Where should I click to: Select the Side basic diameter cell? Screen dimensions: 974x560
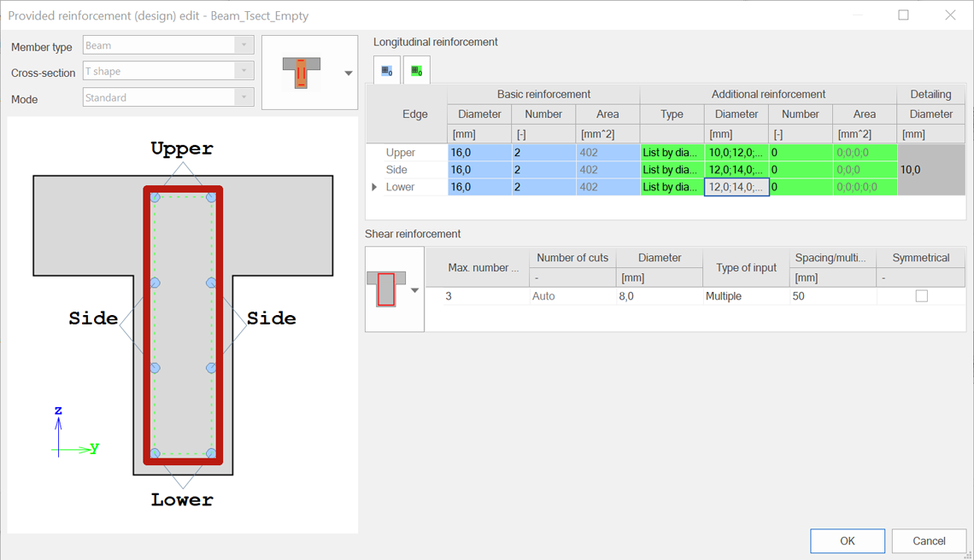pos(479,170)
